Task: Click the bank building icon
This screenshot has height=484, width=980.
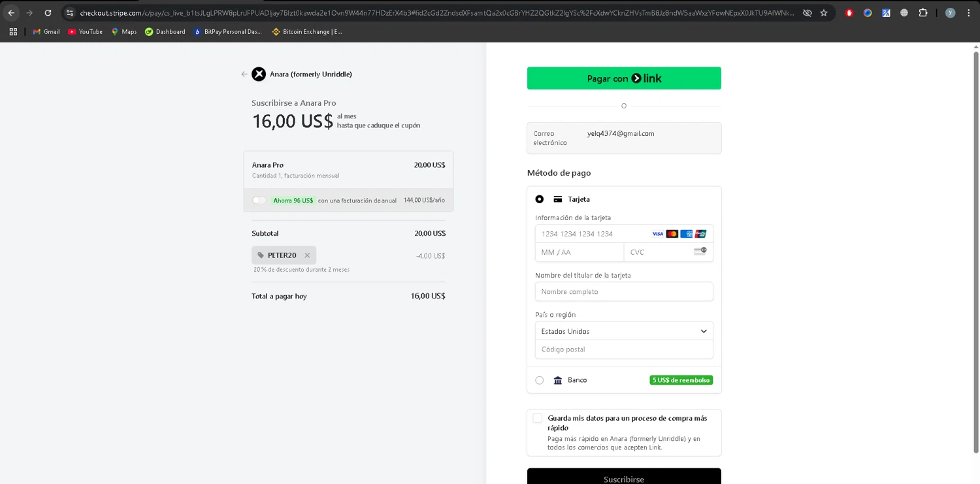Action: click(x=558, y=380)
